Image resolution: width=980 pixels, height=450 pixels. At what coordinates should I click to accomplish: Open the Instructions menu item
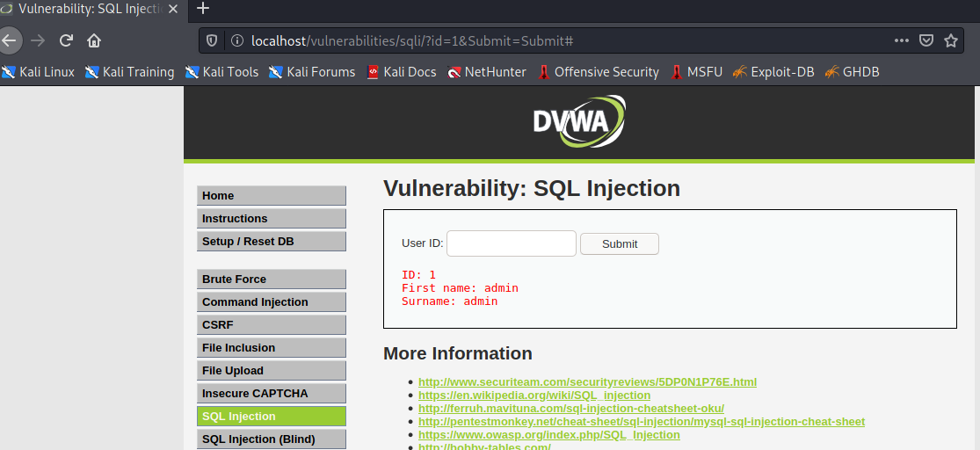[272, 219]
